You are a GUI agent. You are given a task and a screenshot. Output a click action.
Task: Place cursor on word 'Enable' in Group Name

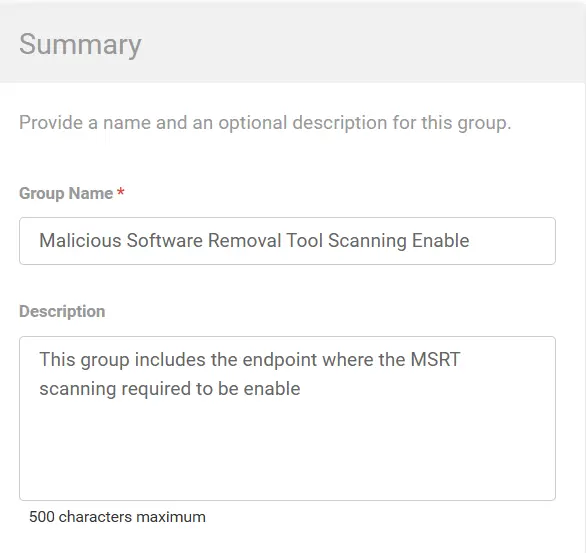click(440, 240)
